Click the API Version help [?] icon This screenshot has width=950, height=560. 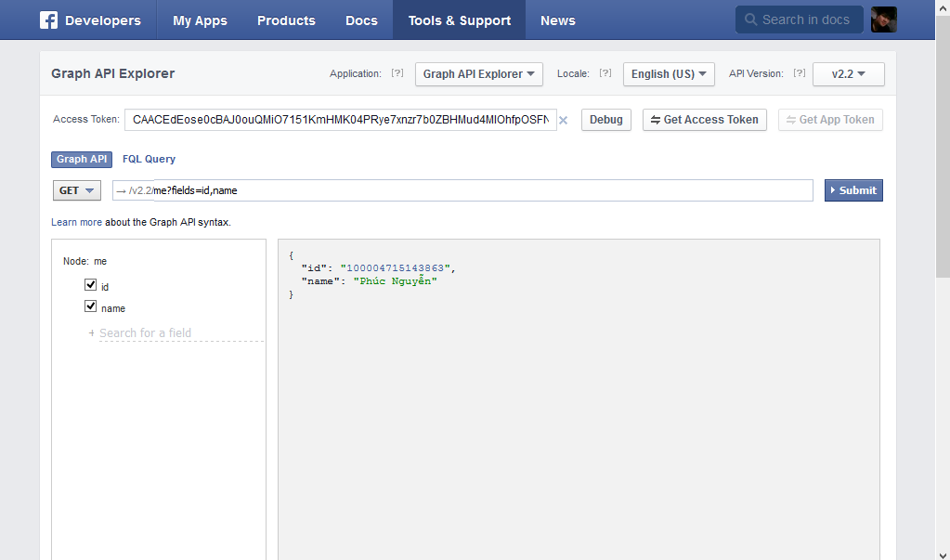800,73
